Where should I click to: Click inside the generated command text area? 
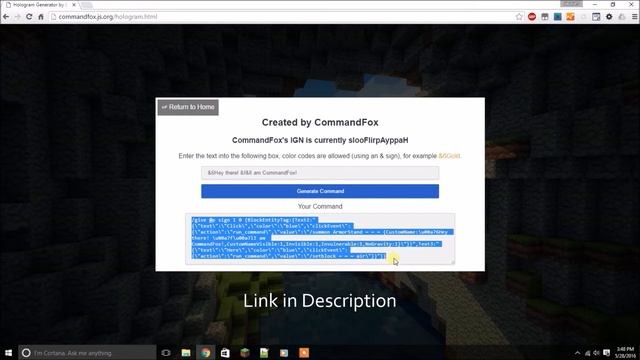coord(320,239)
